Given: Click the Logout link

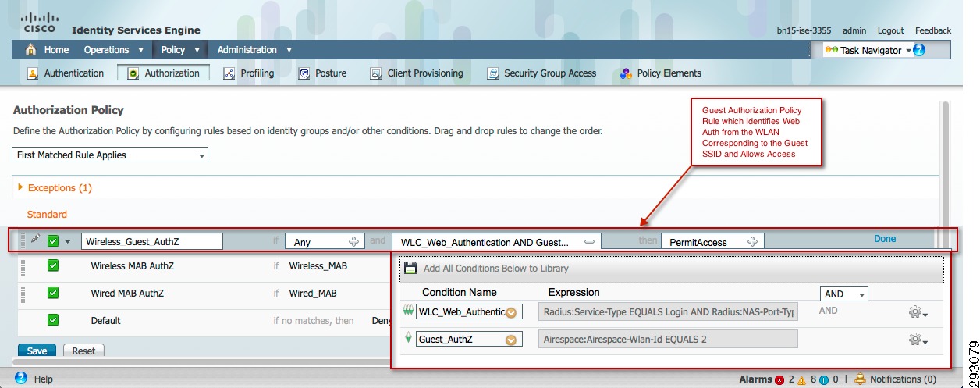Looking at the screenshot, I should pyautogui.click(x=891, y=30).
